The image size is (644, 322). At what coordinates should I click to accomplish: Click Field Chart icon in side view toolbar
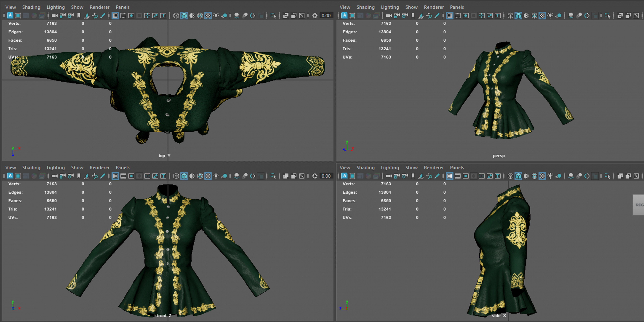tap(481, 176)
